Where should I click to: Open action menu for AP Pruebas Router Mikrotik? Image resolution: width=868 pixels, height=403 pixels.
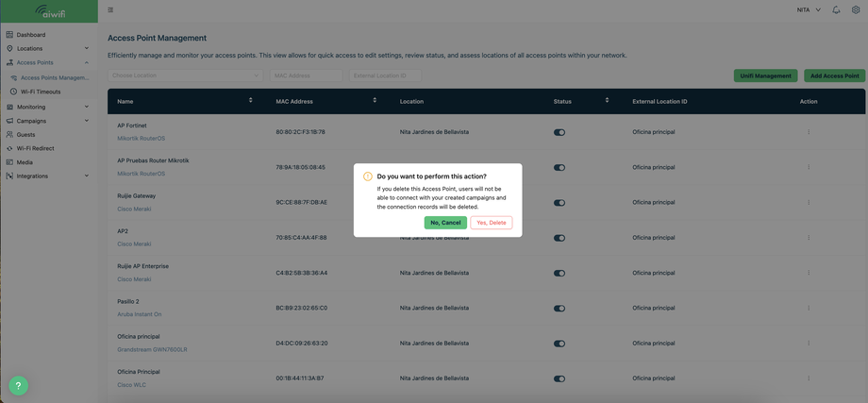(x=809, y=167)
